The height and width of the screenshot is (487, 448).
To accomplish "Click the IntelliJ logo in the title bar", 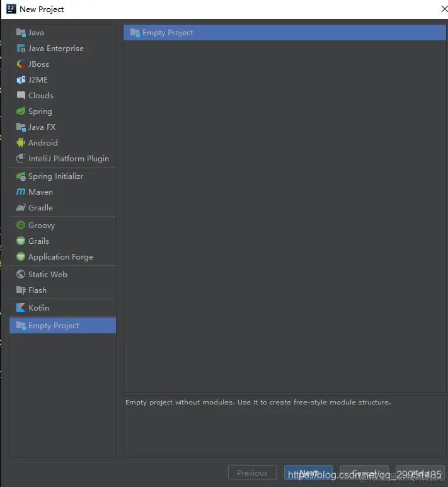I will tap(11, 9).
